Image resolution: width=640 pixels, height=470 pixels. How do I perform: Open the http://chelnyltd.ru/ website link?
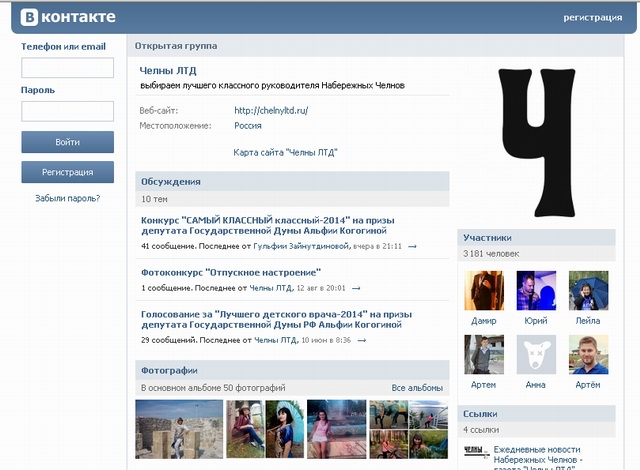271,110
